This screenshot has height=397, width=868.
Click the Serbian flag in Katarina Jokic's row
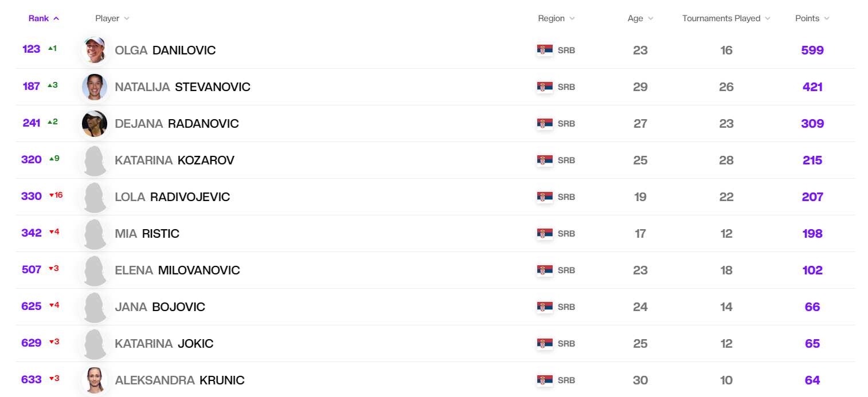pos(545,344)
